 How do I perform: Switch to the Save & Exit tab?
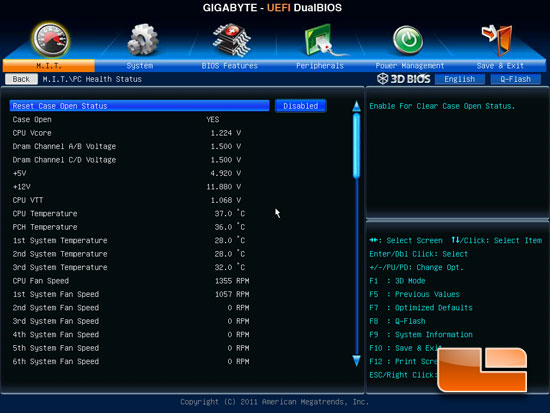500,66
